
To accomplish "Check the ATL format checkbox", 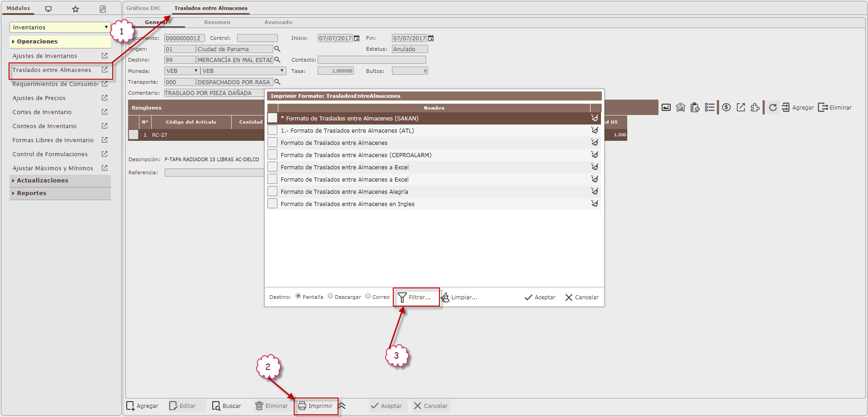I will pyautogui.click(x=272, y=130).
